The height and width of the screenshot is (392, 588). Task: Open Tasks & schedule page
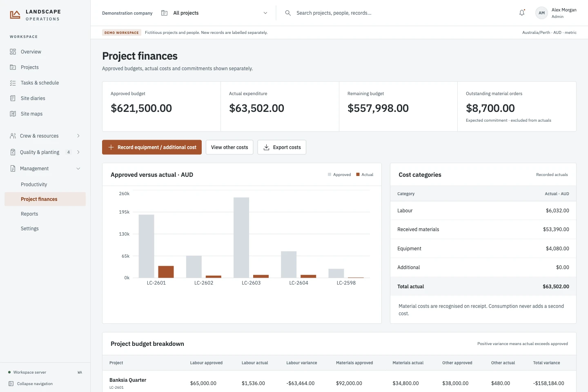click(45, 83)
